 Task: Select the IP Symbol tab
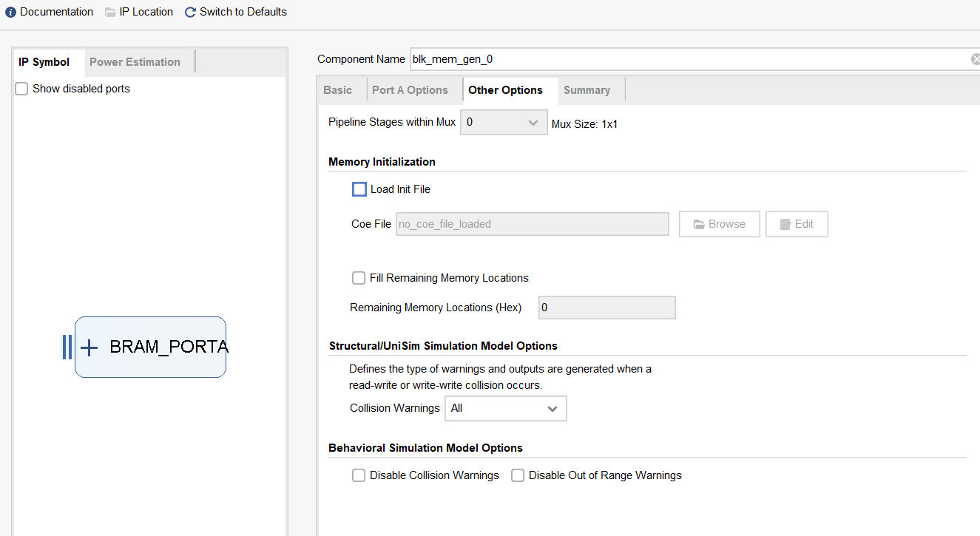pos(44,62)
